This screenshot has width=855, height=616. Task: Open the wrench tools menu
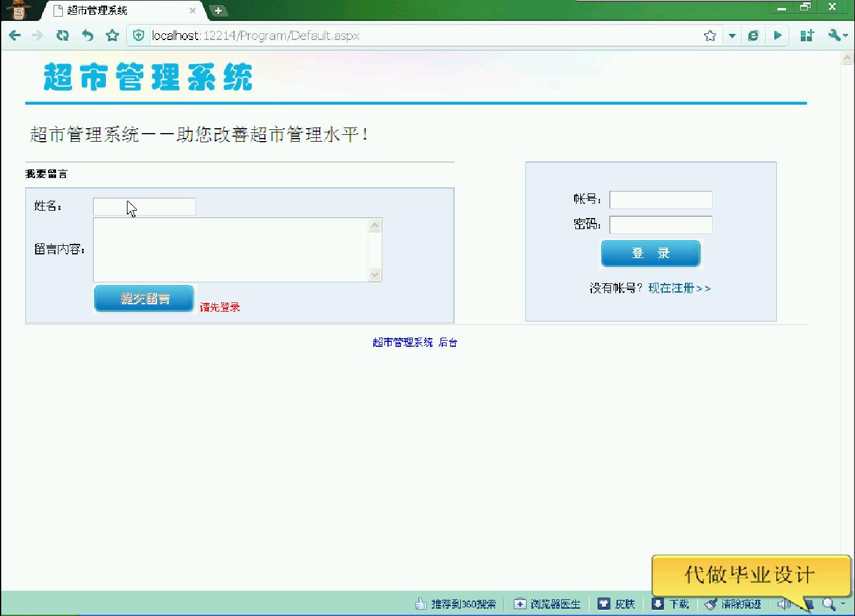coord(838,36)
